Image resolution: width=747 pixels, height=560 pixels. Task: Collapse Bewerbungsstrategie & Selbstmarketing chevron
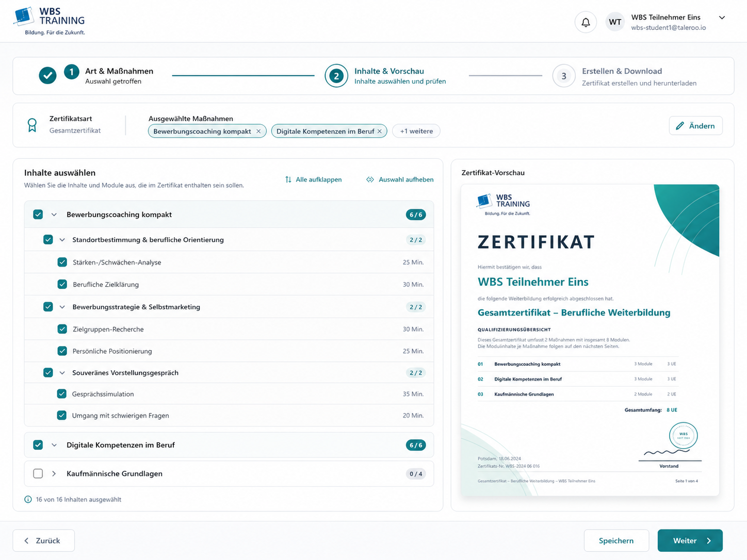pyautogui.click(x=62, y=307)
